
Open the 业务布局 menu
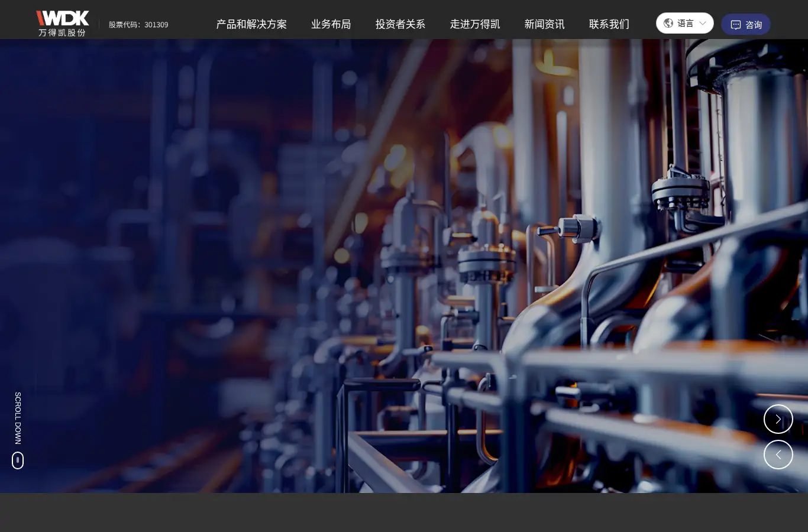[x=331, y=24]
